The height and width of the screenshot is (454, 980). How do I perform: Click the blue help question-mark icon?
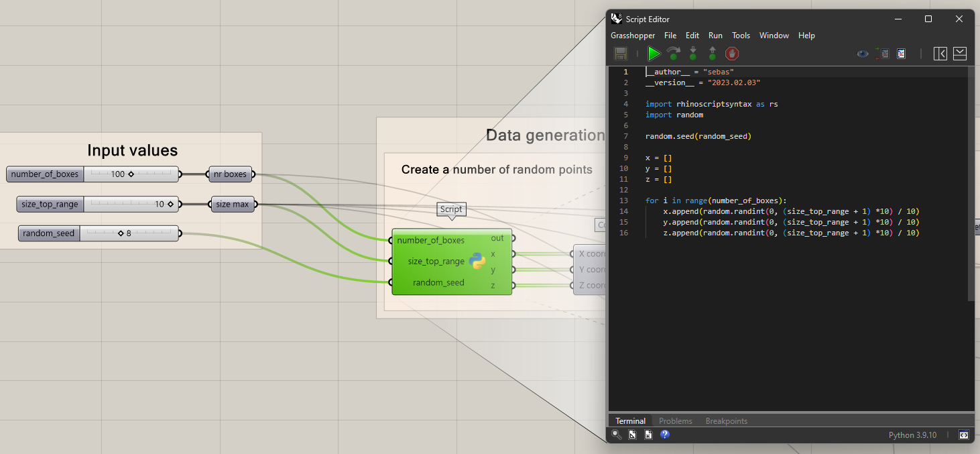coord(664,435)
